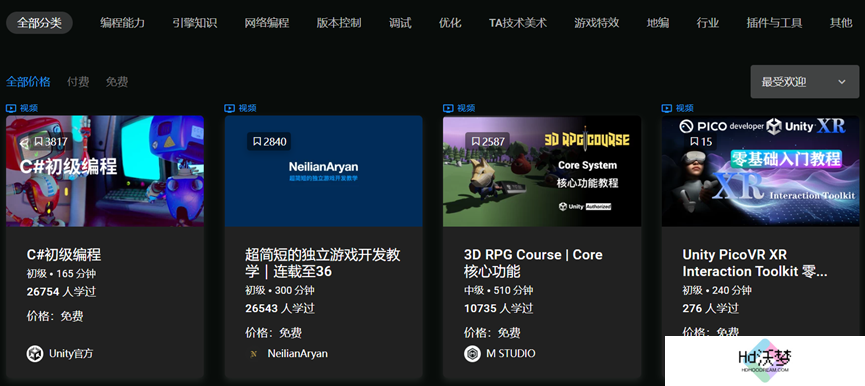Click the NeilianAryan author avatar icon
The width and height of the screenshot is (865, 386).
tap(253, 354)
